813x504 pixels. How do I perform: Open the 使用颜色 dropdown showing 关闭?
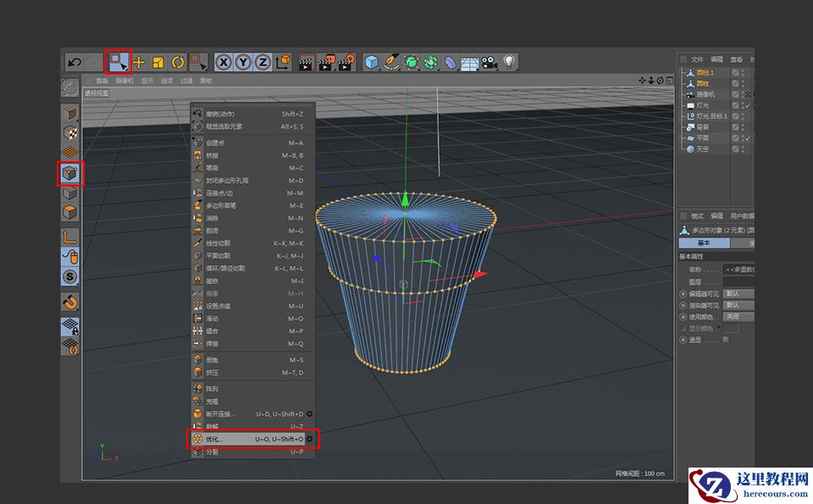[738, 316]
